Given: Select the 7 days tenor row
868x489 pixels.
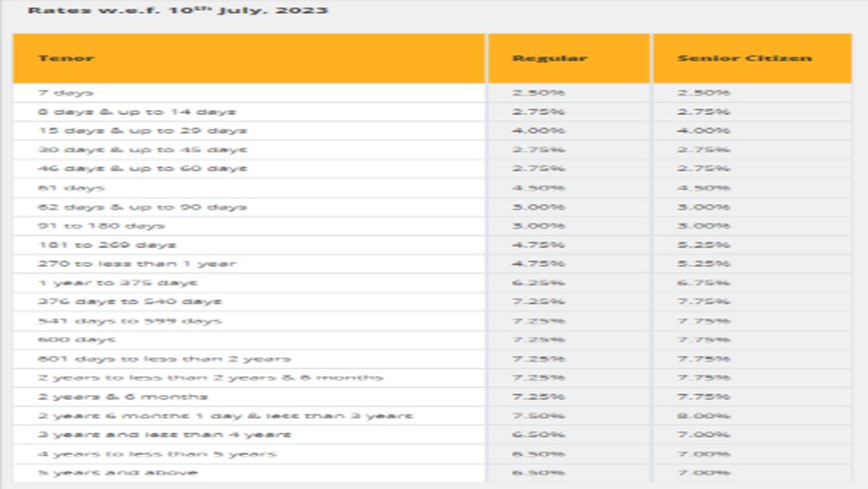Looking at the screenshot, I should tap(433, 93).
